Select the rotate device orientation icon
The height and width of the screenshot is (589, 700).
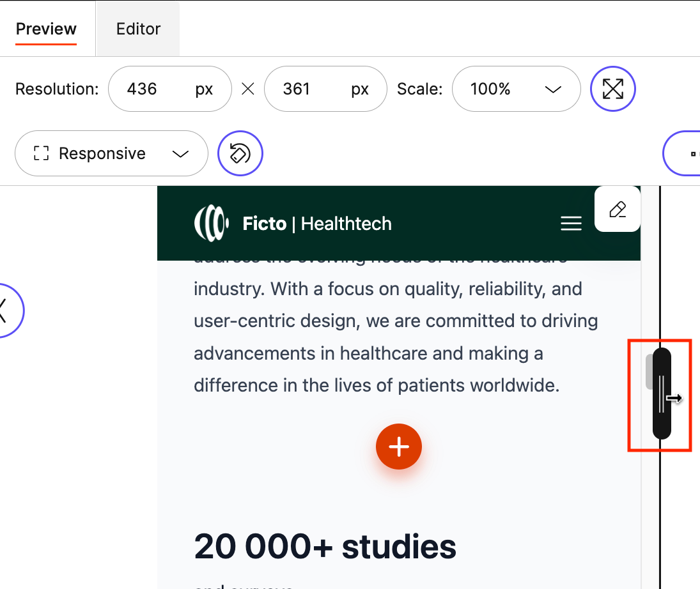(240, 153)
